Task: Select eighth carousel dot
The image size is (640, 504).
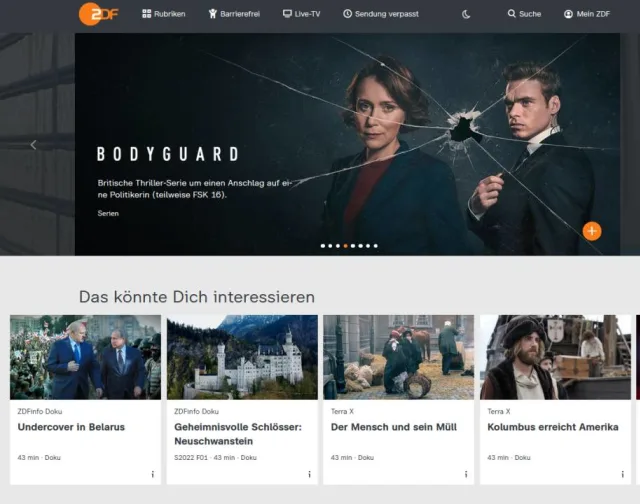Action: pyautogui.click(x=376, y=246)
